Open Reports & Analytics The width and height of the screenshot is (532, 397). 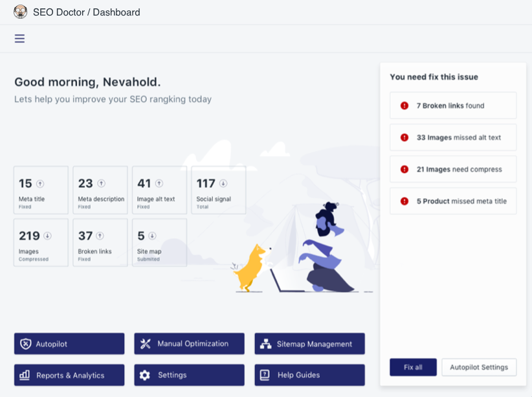tap(69, 375)
